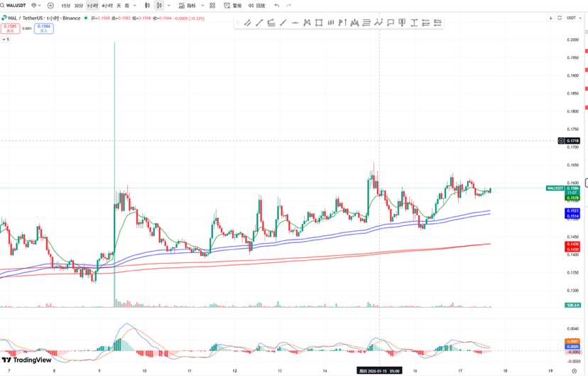The width and height of the screenshot is (588, 376).
Task: Open the layout grid templates icon
Action: tap(212, 6)
